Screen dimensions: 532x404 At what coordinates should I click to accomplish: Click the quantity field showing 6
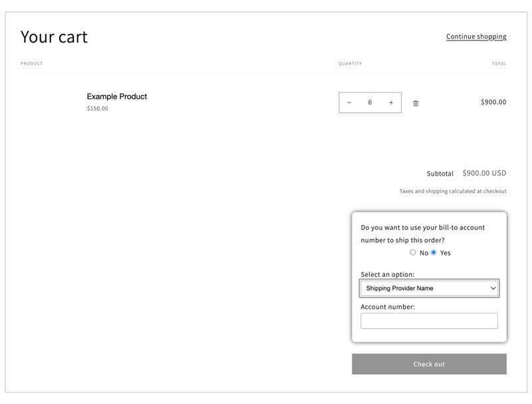click(x=370, y=102)
